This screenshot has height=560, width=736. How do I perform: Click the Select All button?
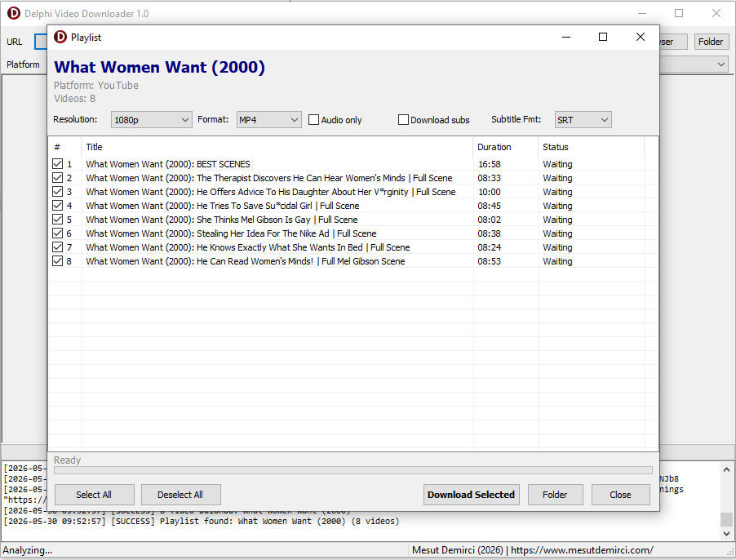pos(94,495)
